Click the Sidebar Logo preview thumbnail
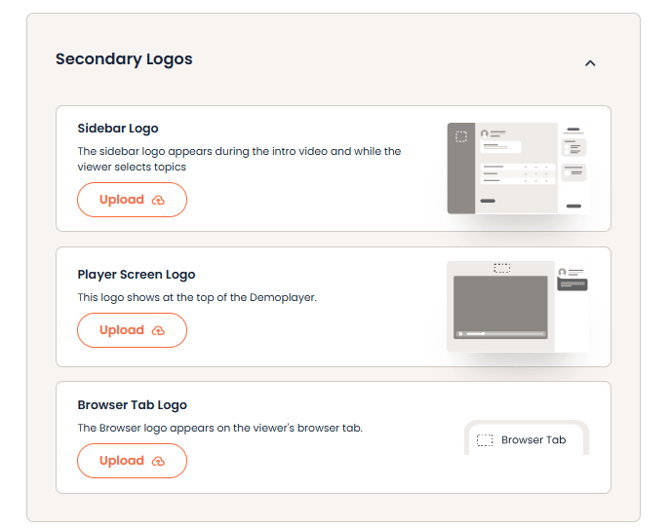Viewport: 670px width, 528px height. [518, 168]
